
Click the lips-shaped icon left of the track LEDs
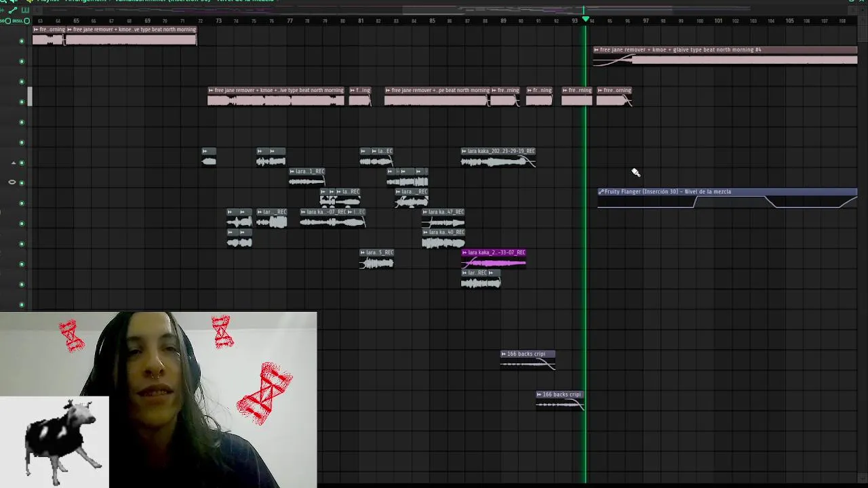coord(12,182)
